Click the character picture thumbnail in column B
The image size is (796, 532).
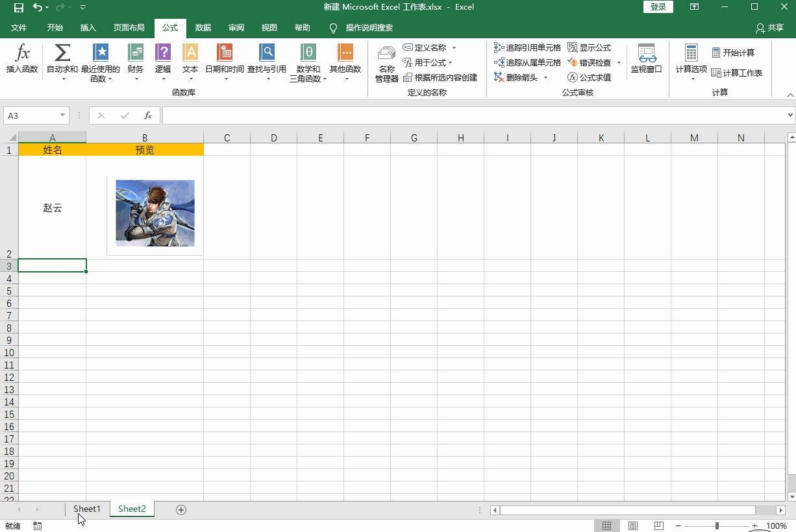[x=155, y=213]
